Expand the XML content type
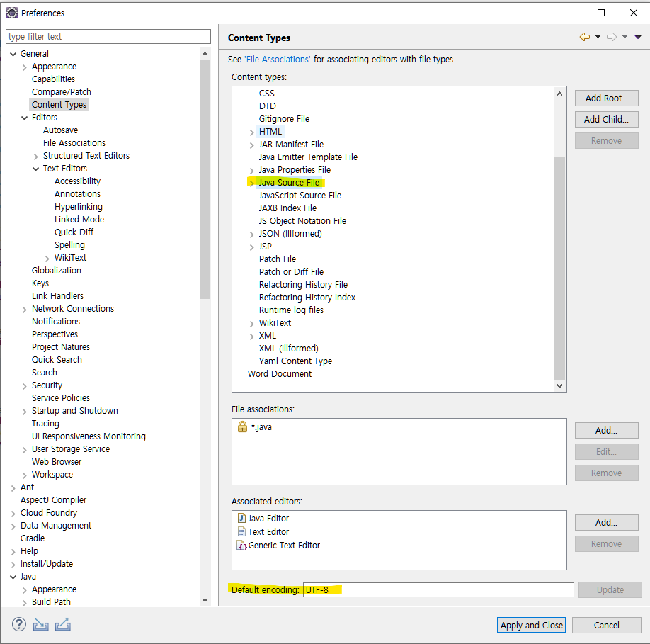The height and width of the screenshot is (644, 650). click(251, 337)
